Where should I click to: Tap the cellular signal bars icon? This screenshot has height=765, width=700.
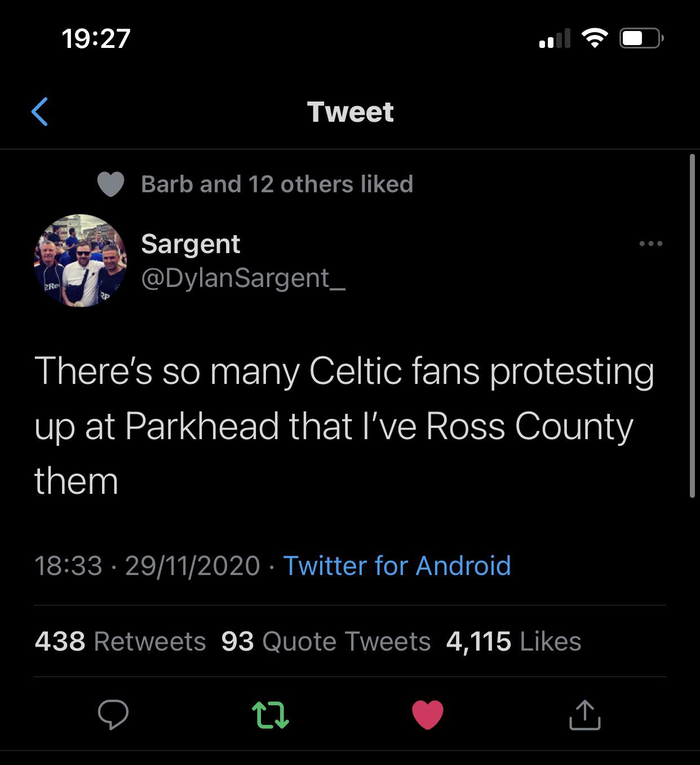(554, 38)
